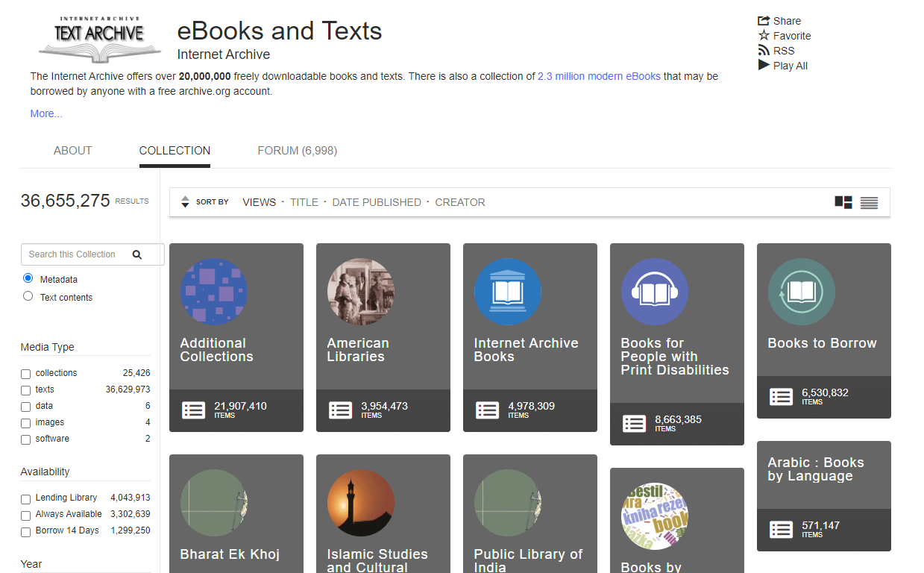The width and height of the screenshot is (924, 573).
Task: Sort results by Creator
Action: (459, 201)
